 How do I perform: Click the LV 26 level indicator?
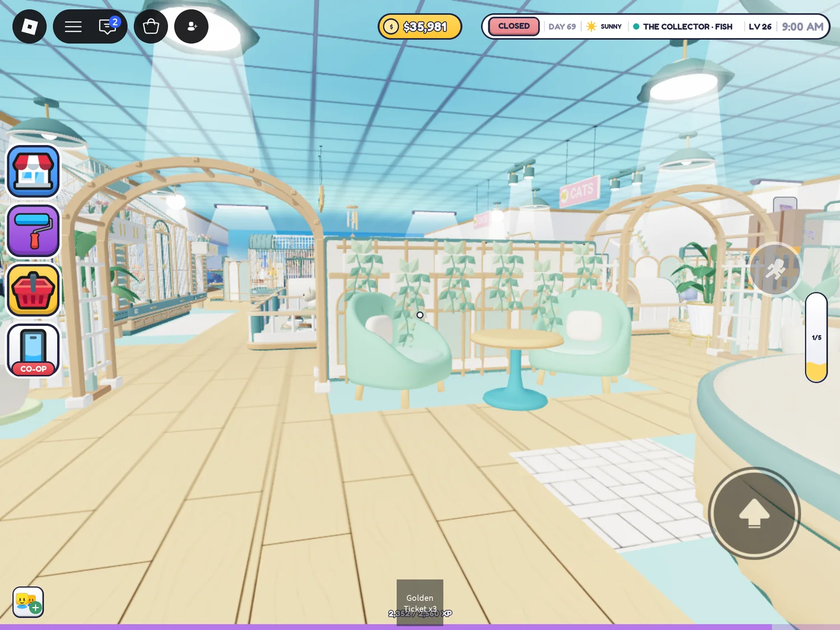(x=760, y=26)
